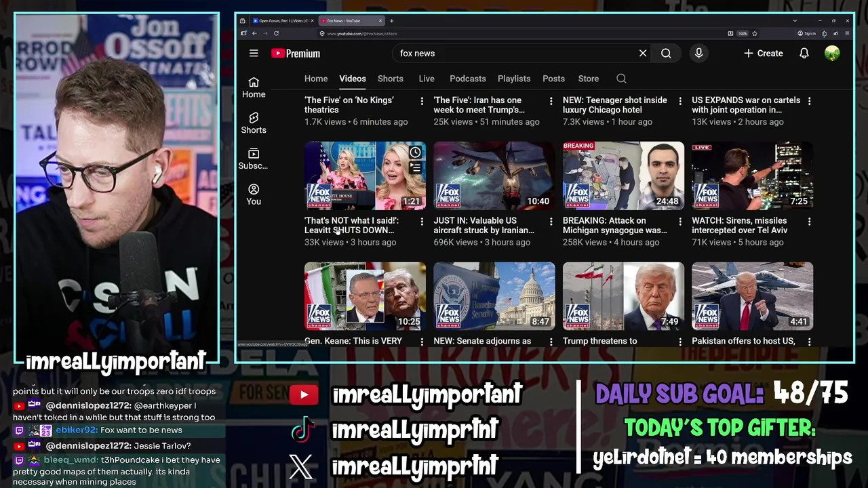Open "'The Five' on 'No Kings' theatrics" title

[349, 105]
